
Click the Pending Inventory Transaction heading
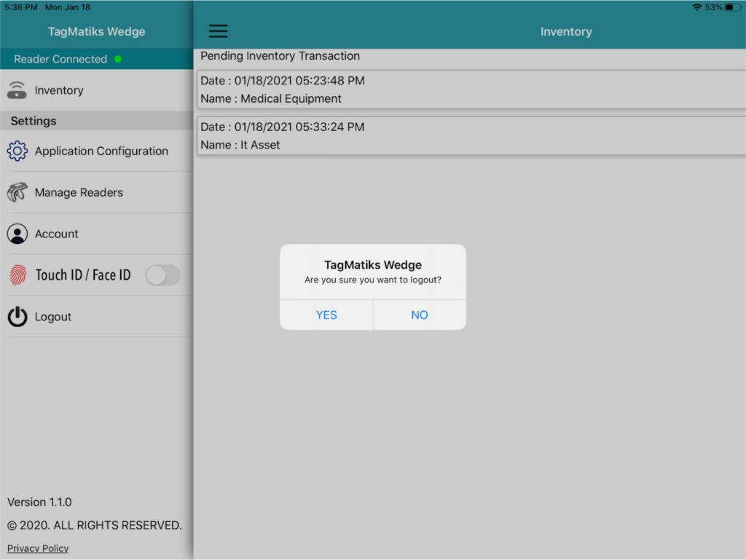point(280,56)
